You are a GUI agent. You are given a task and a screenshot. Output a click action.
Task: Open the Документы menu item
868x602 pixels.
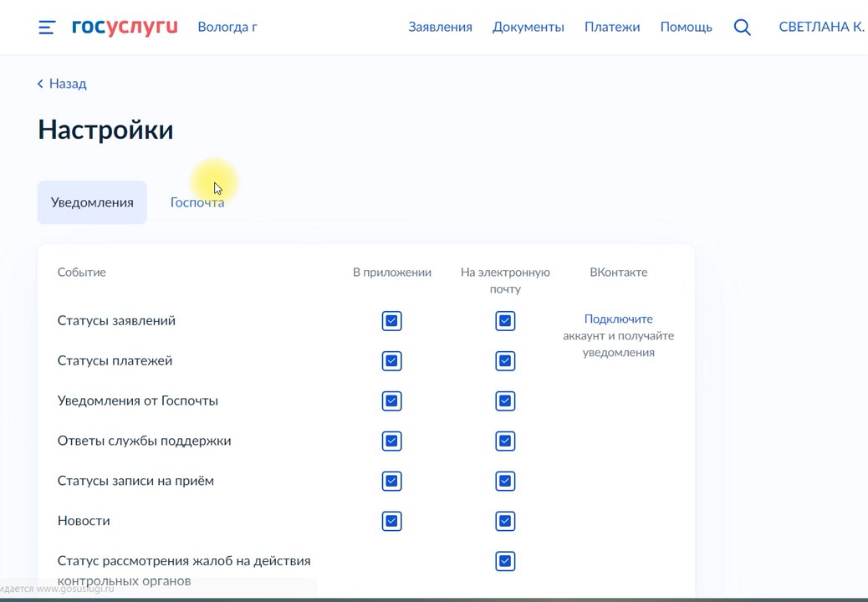(528, 27)
